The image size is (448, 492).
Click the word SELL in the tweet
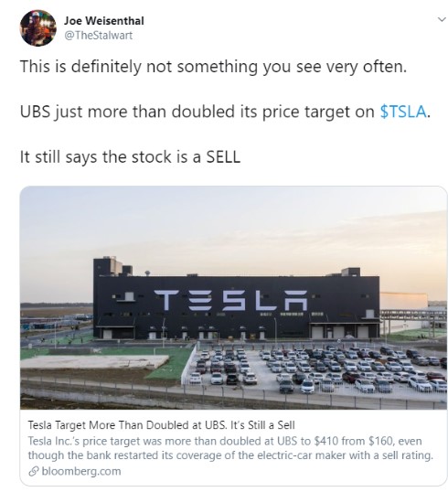pyautogui.click(x=223, y=157)
